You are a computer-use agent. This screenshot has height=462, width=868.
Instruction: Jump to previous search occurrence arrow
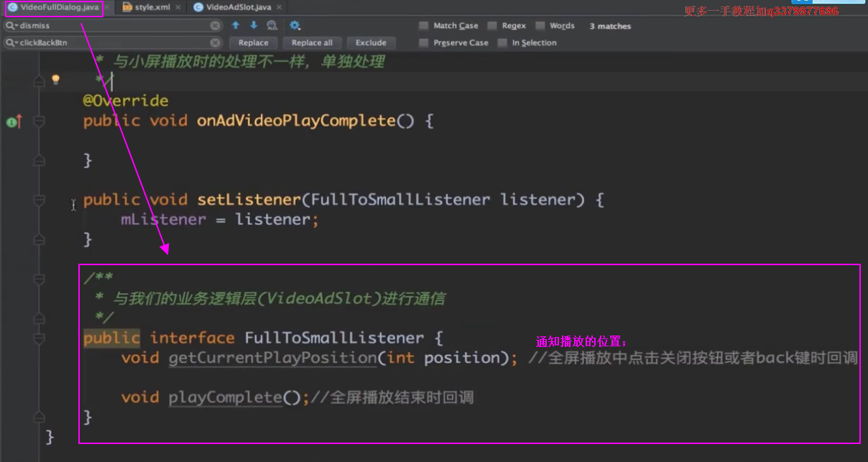click(x=236, y=25)
